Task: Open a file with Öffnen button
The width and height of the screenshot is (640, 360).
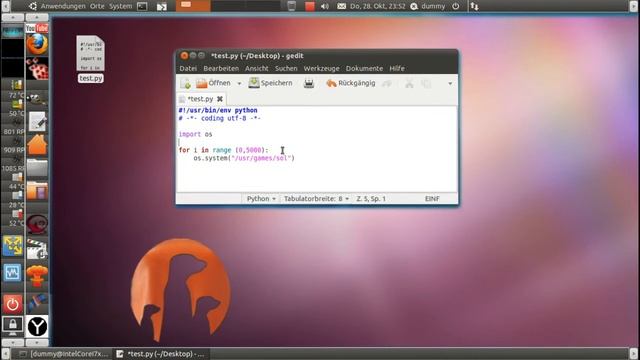Action: coord(213,83)
